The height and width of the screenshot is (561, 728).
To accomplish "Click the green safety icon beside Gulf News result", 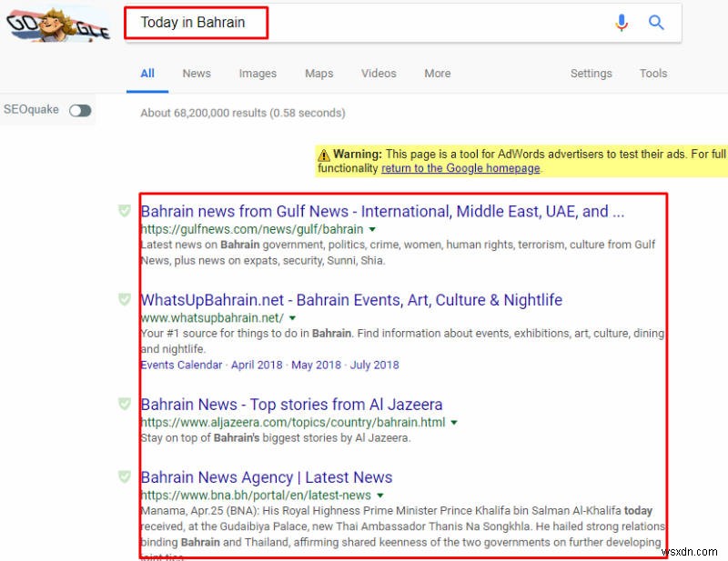I will point(123,210).
